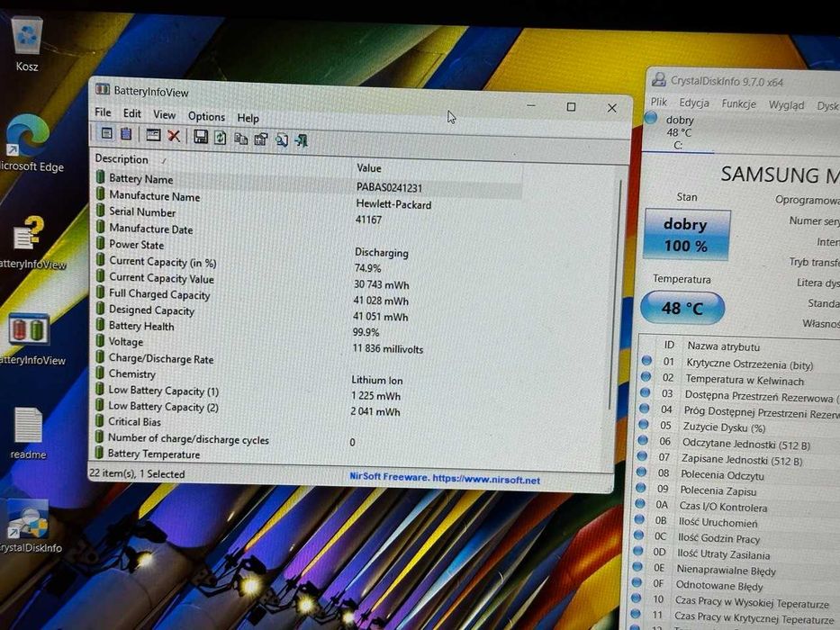The width and height of the screenshot is (840, 630).
Task: Select the Battery Temperature row
Action: click(308, 454)
